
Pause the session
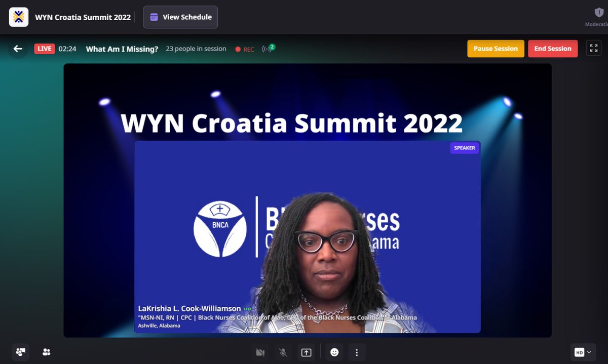click(496, 49)
